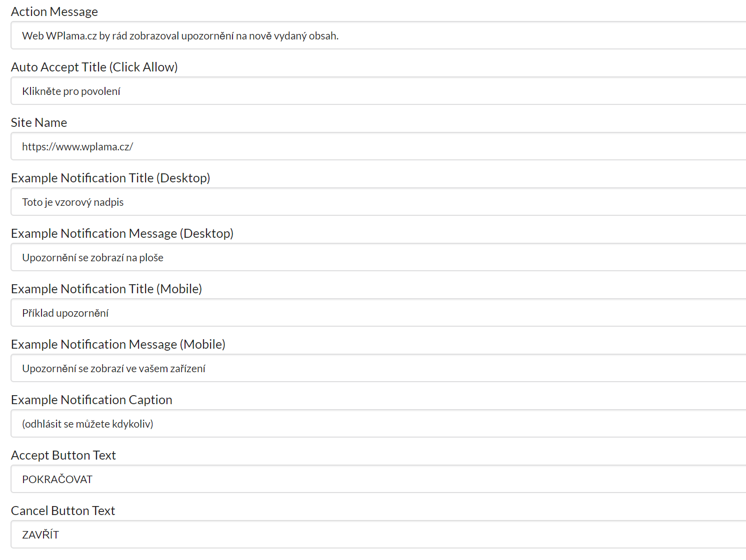Image resolution: width=746 pixels, height=560 pixels.
Task: Click the field reading "Upozornění se zobrazí ve vašem zařízení"
Action: click(378, 368)
